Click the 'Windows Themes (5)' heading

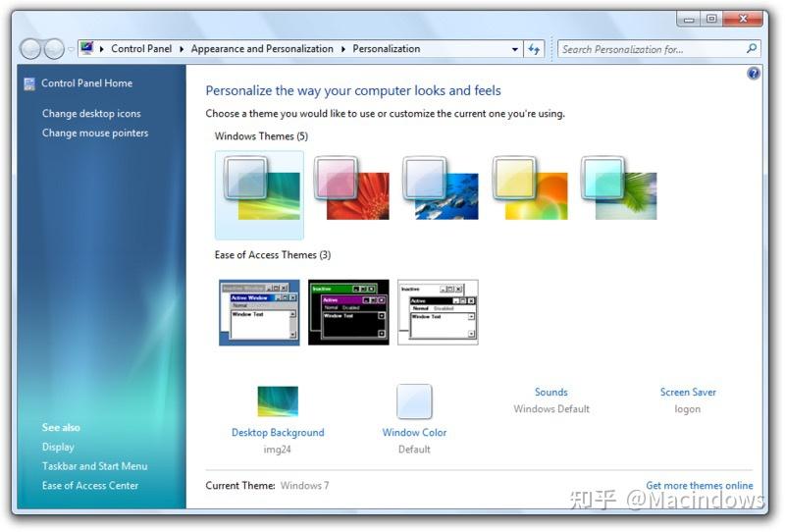pos(261,136)
